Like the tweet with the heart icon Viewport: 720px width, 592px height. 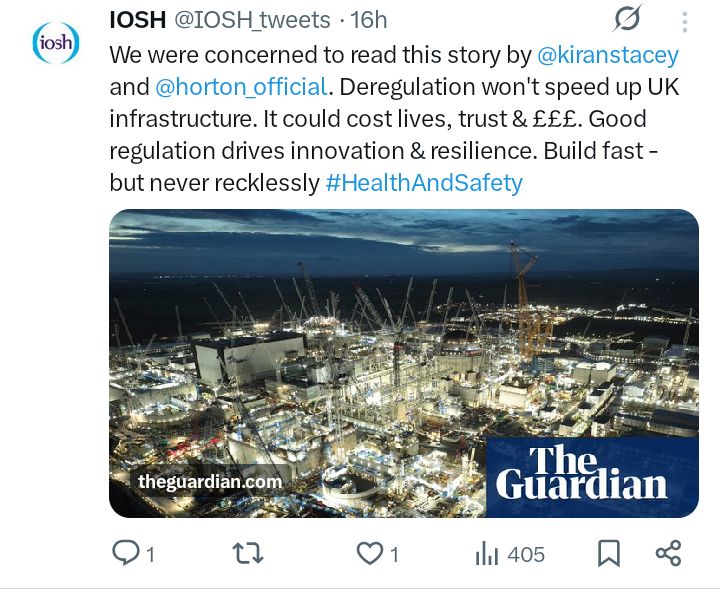point(370,553)
